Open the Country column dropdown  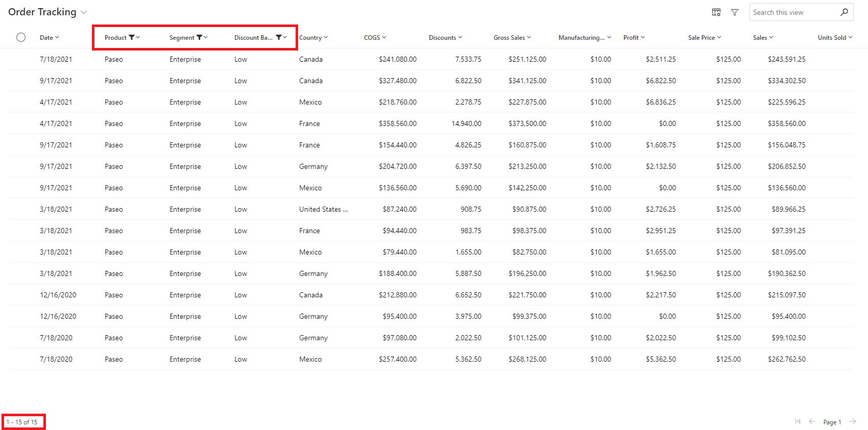pos(326,37)
